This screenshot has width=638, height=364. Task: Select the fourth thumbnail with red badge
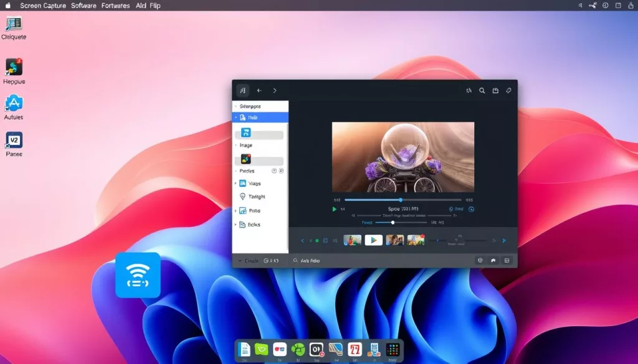click(x=416, y=240)
